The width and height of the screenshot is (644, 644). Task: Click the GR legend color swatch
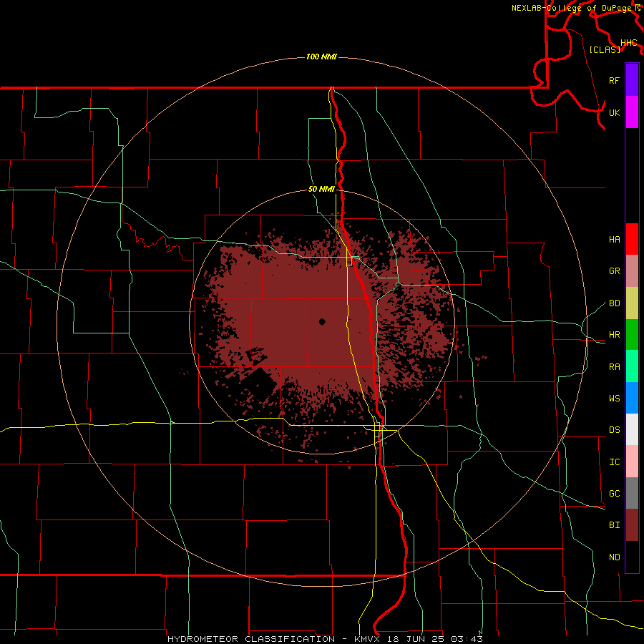coord(632,271)
